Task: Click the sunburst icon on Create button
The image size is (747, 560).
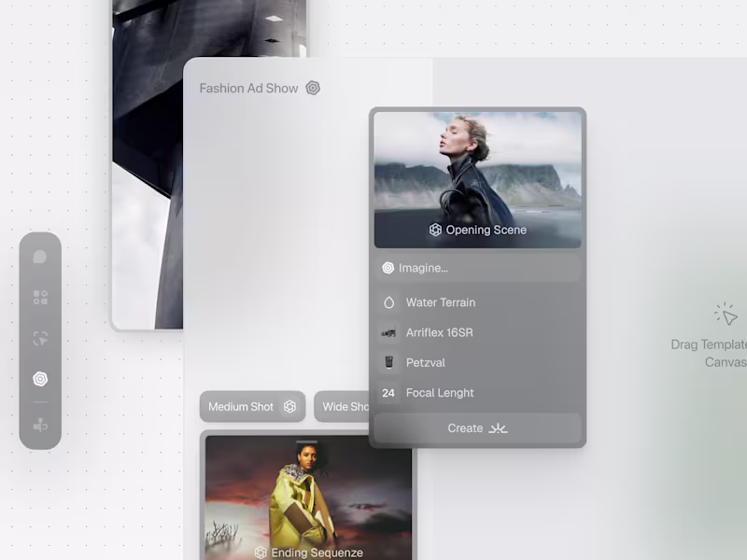Action: tap(498, 428)
